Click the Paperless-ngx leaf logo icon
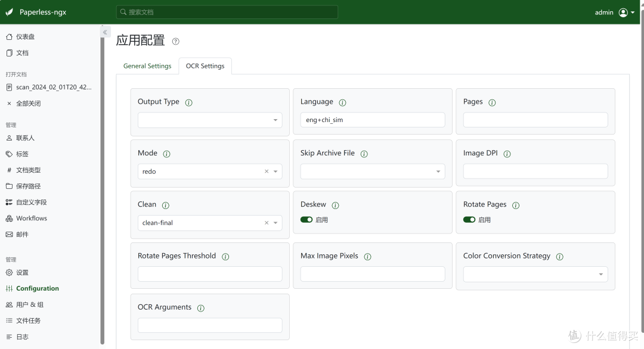The width and height of the screenshot is (644, 349). tap(10, 13)
